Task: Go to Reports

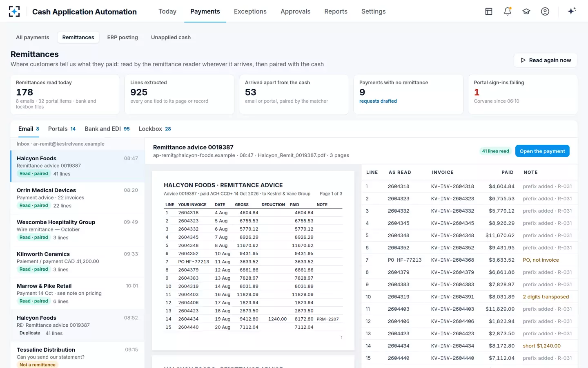Action: pos(336,11)
